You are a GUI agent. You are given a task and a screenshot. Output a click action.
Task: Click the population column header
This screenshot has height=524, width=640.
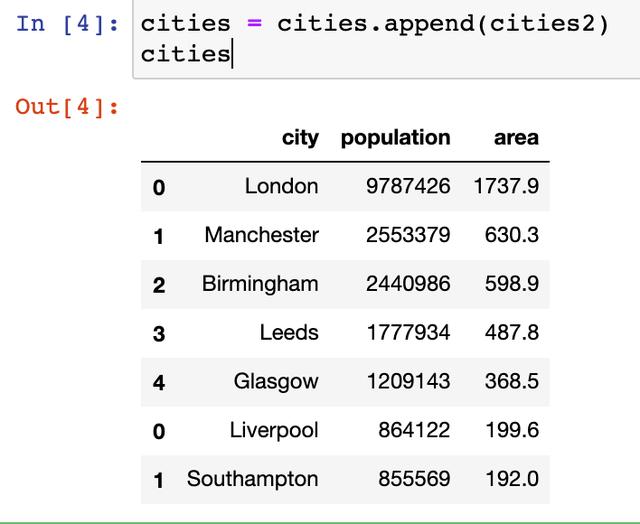tap(396, 138)
